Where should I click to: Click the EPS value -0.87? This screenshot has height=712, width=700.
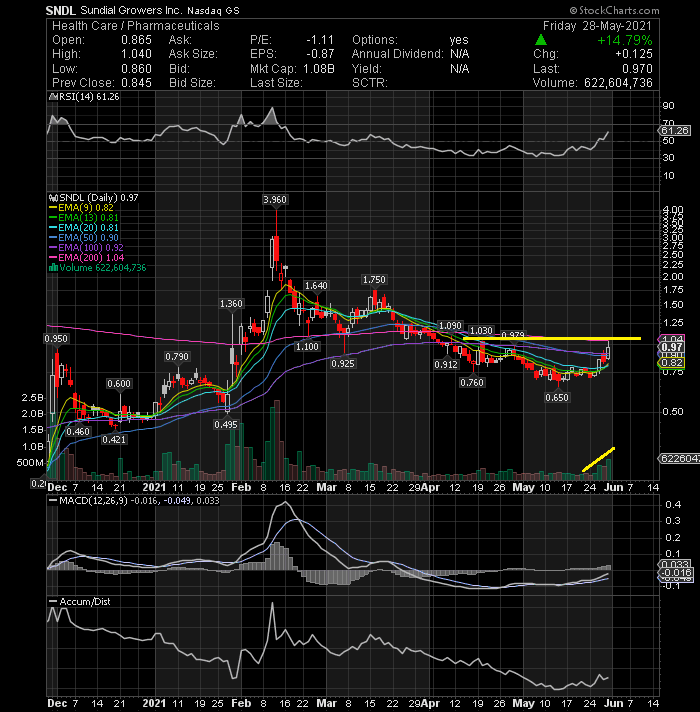point(320,54)
